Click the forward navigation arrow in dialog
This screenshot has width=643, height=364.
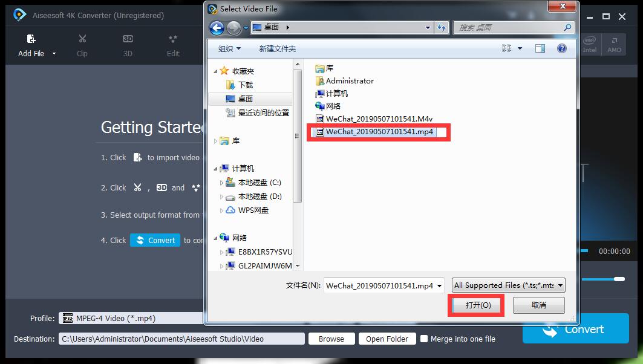[233, 28]
